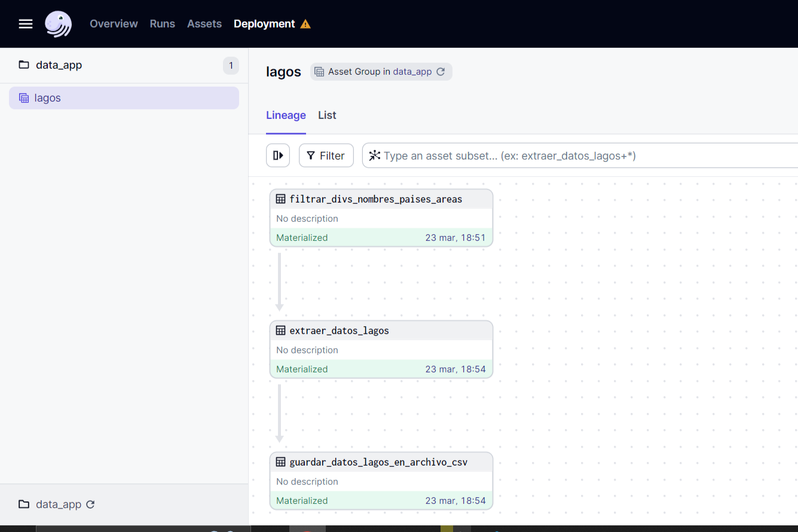This screenshot has width=798, height=532.
Task: Focus the asset subset search field
Action: [580, 155]
